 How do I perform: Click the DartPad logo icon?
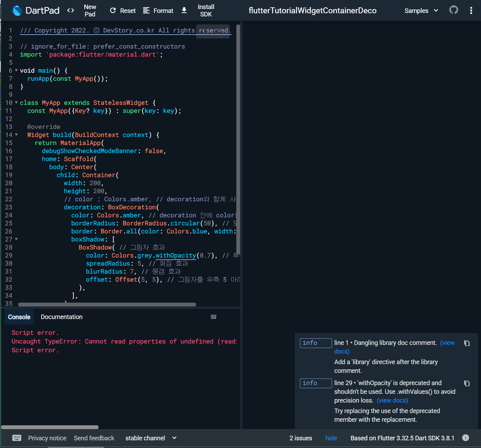17,10
